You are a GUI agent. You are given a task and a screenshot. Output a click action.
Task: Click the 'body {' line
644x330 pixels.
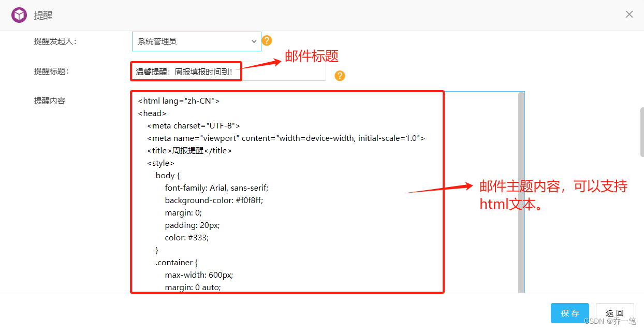168,176
